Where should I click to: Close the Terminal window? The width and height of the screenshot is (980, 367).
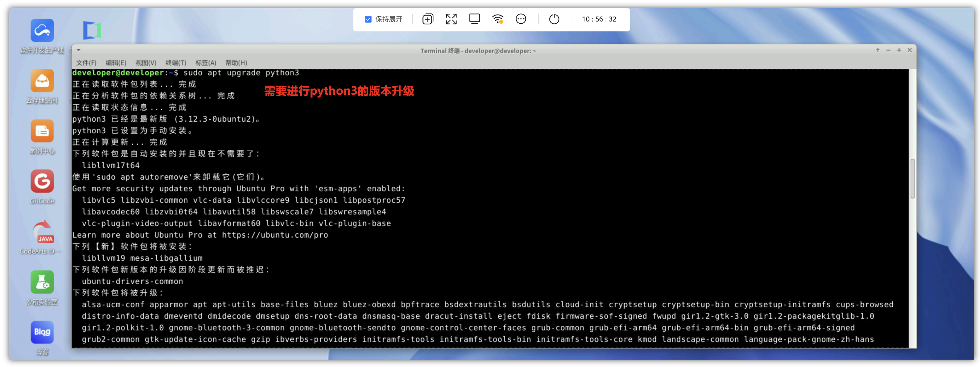click(910, 50)
